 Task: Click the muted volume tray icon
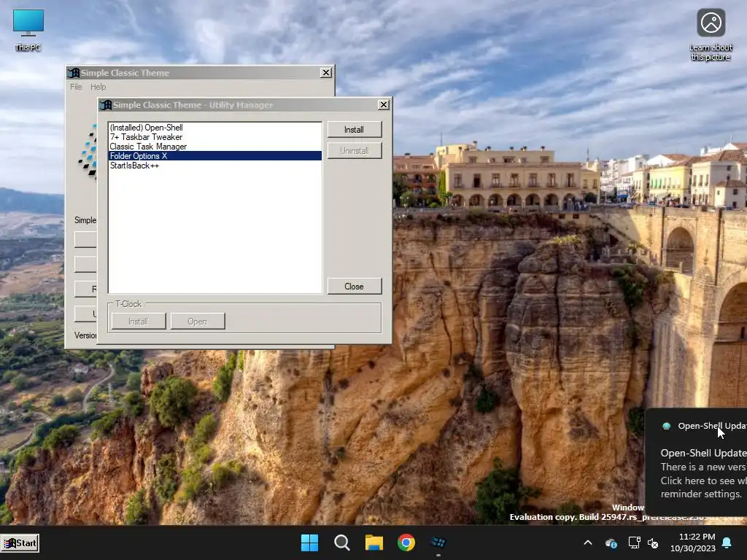point(653,542)
